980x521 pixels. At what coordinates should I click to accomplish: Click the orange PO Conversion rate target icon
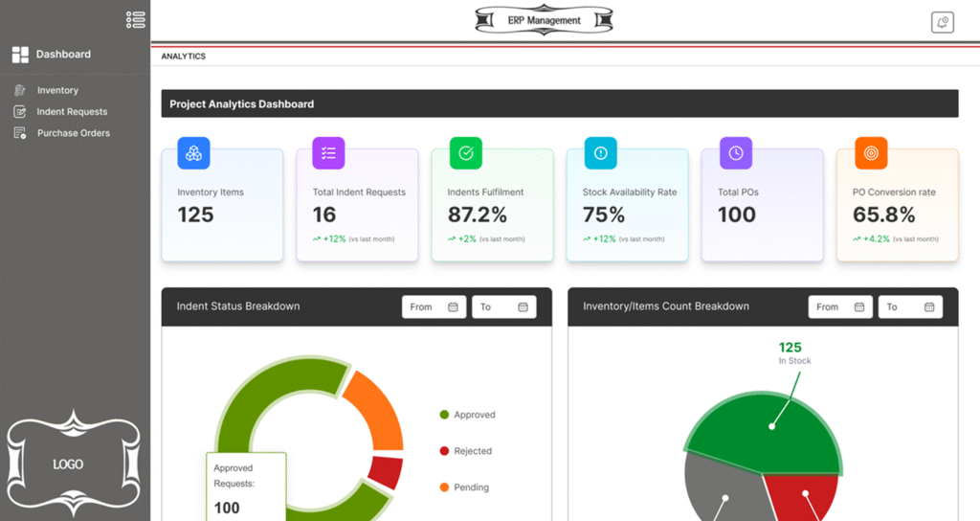tap(871, 153)
